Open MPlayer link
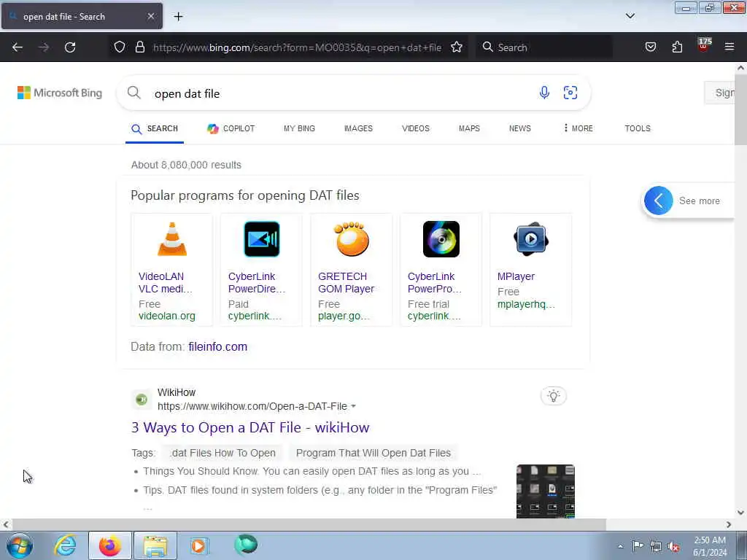 coord(516,276)
